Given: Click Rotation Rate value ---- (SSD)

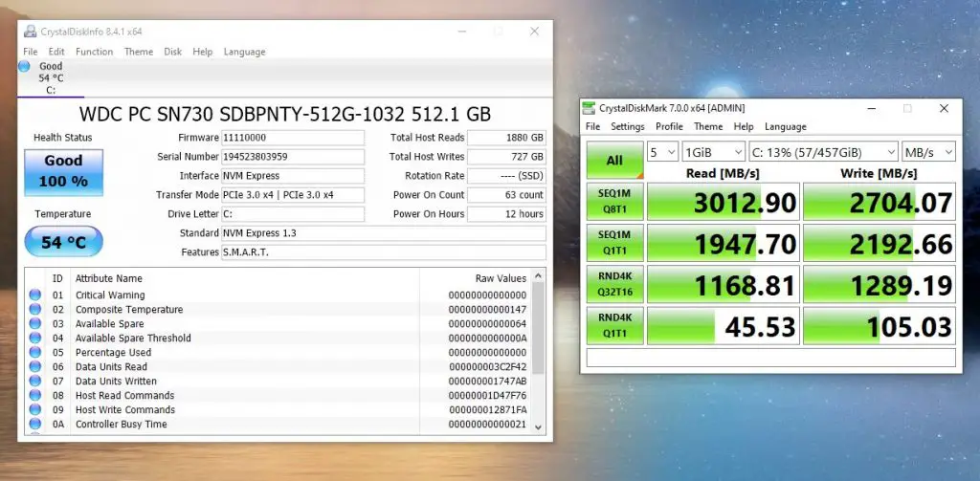Looking at the screenshot, I should coord(506,176).
